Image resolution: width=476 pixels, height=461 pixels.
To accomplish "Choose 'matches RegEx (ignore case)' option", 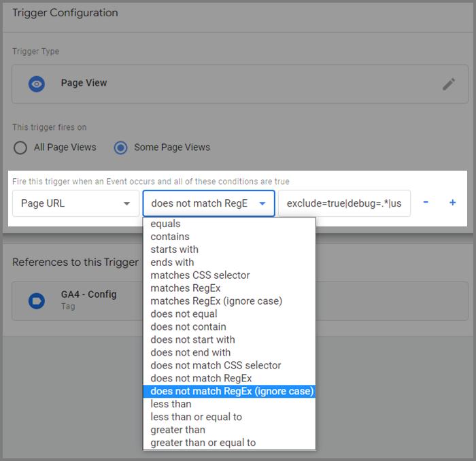I will 229,301.
